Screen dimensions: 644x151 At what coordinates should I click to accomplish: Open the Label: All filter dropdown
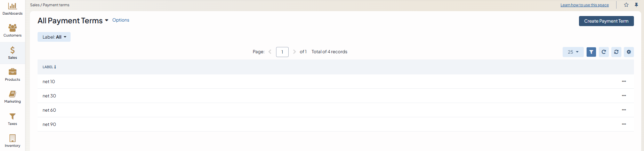(54, 37)
